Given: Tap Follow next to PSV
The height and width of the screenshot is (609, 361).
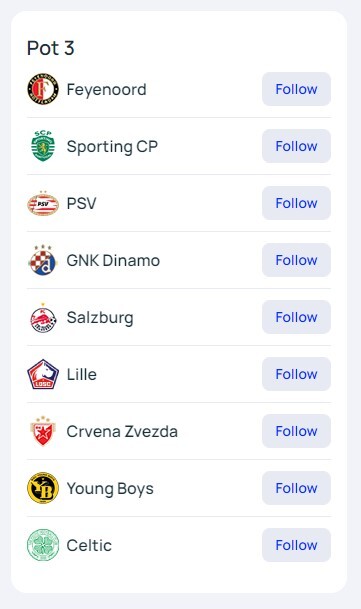Looking at the screenshot, I should point(296,203).
